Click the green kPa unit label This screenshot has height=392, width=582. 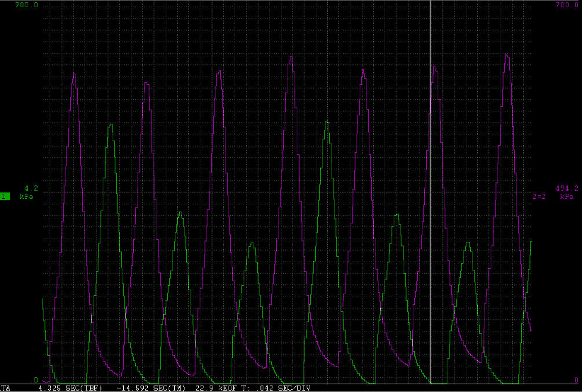pos(26,197)
